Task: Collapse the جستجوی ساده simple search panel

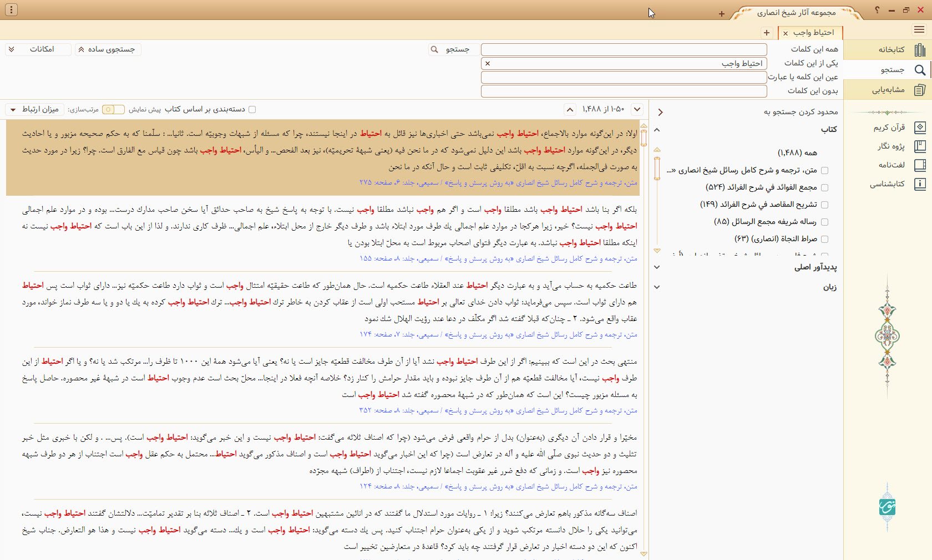Action: pyautogui.click(x=108, y=49)
